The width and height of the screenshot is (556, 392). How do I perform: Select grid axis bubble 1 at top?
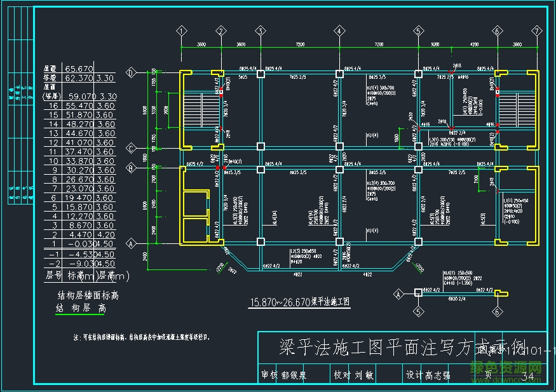pyautogui.click(x=180, y=30)
